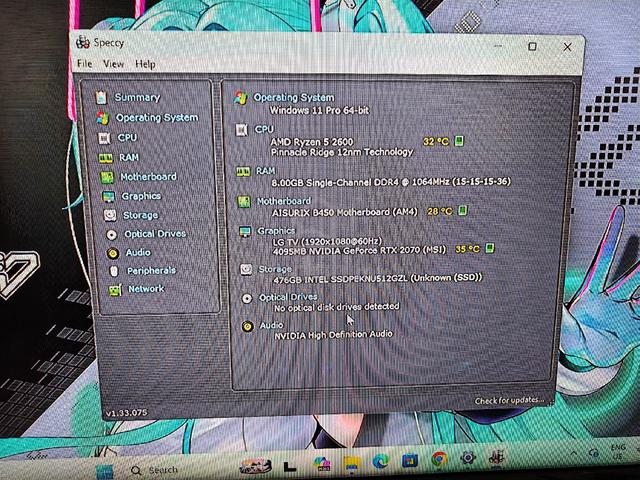Open File Explorer from the taskbar
The image size is (640, 480).
(x=351, y=462)
